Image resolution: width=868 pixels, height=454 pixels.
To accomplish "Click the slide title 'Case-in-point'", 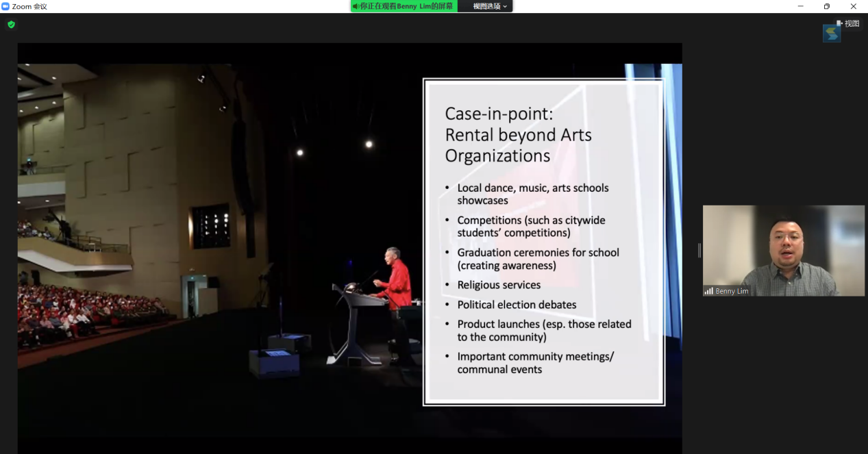I will 489,114.
